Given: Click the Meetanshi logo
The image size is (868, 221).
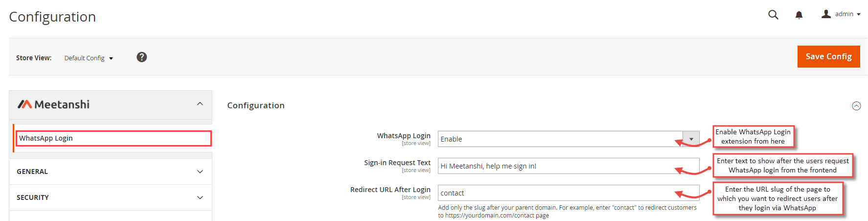Looking at the screenshot, I should click(x=54, y=104).
